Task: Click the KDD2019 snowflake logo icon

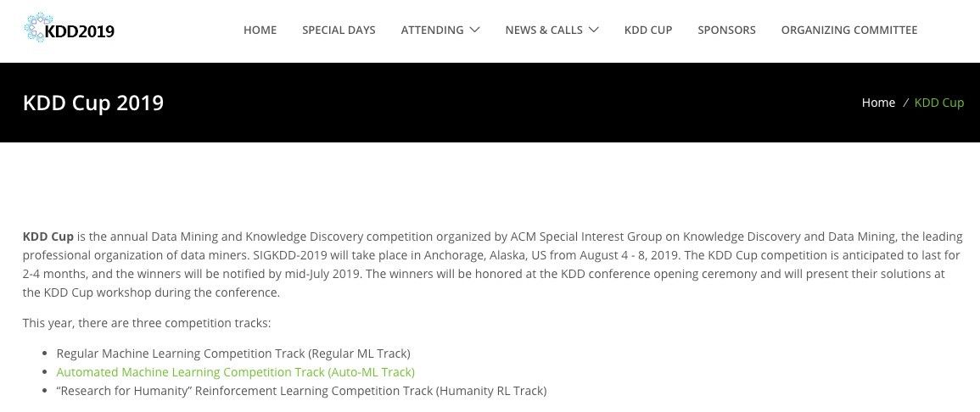Action: pos(36,27)
